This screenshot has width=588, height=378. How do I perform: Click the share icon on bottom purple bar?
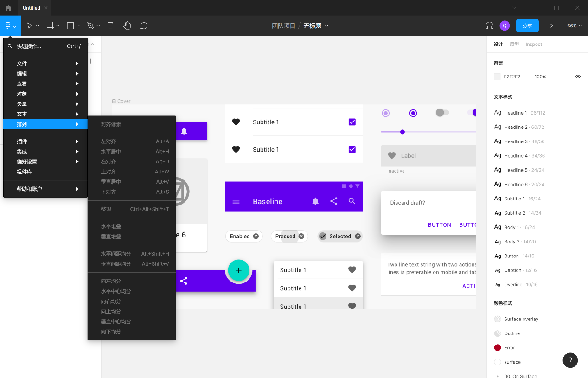(x=184, y=281)
